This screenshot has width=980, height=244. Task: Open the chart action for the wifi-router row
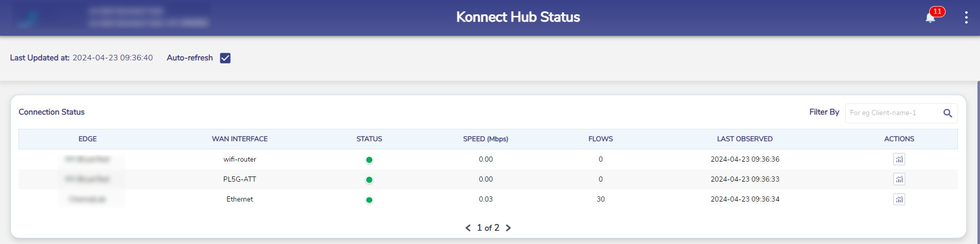[x=899, y=160]
